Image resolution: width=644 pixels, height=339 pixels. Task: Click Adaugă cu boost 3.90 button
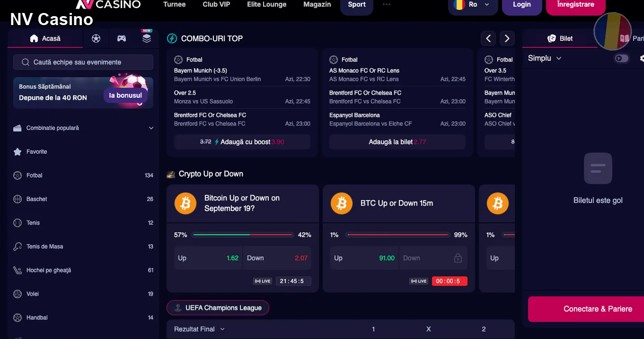tap(242, 142)
